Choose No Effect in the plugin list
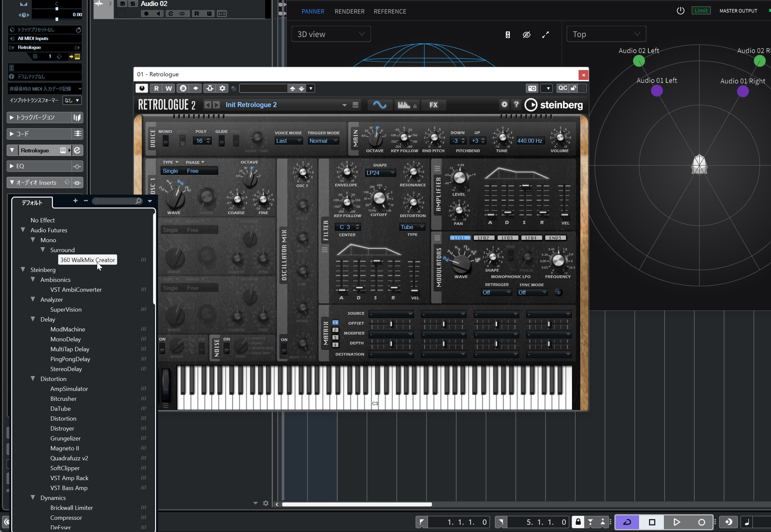Image resolution: width=771 pixels, height=532 pixels. click(x=42, y=220)
